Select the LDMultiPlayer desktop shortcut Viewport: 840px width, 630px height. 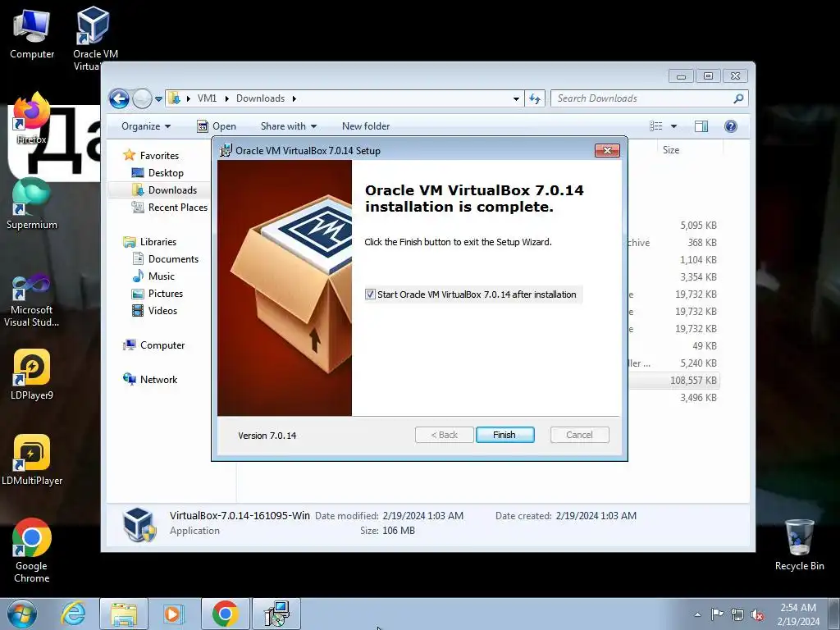tap(32, 460)
